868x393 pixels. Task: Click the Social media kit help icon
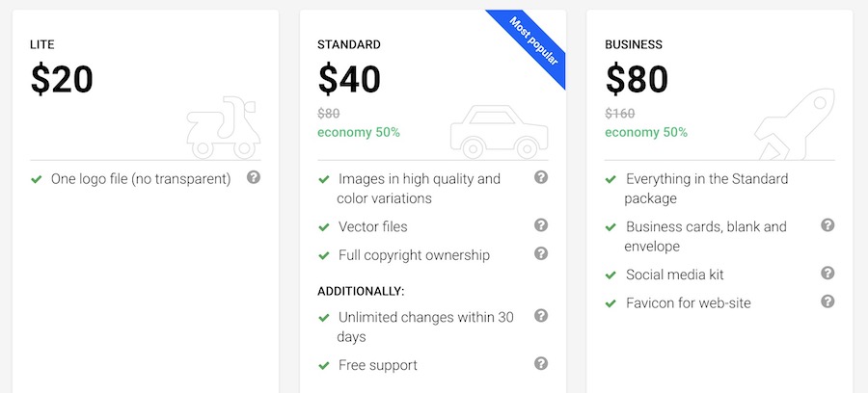pyautogui.click(x=827, y=273)
